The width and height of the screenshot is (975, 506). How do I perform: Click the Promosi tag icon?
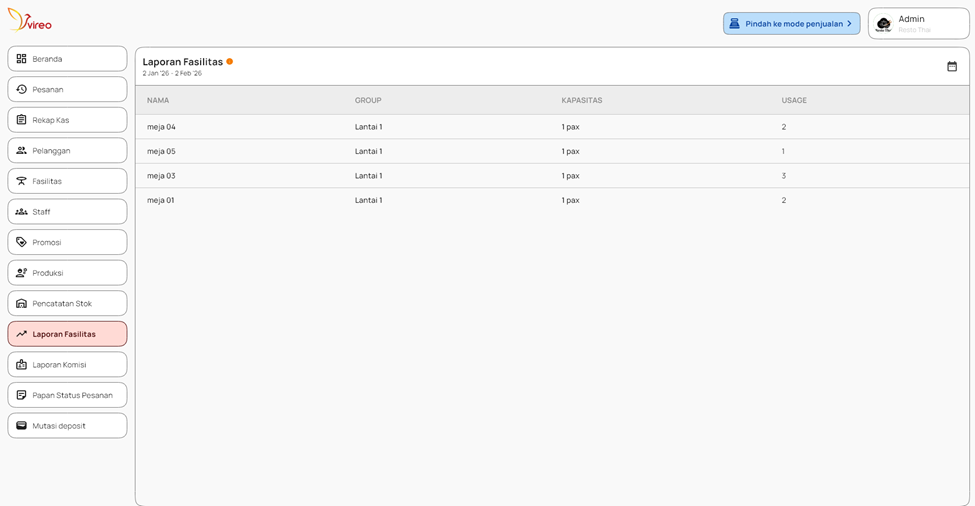coord(21,242)
